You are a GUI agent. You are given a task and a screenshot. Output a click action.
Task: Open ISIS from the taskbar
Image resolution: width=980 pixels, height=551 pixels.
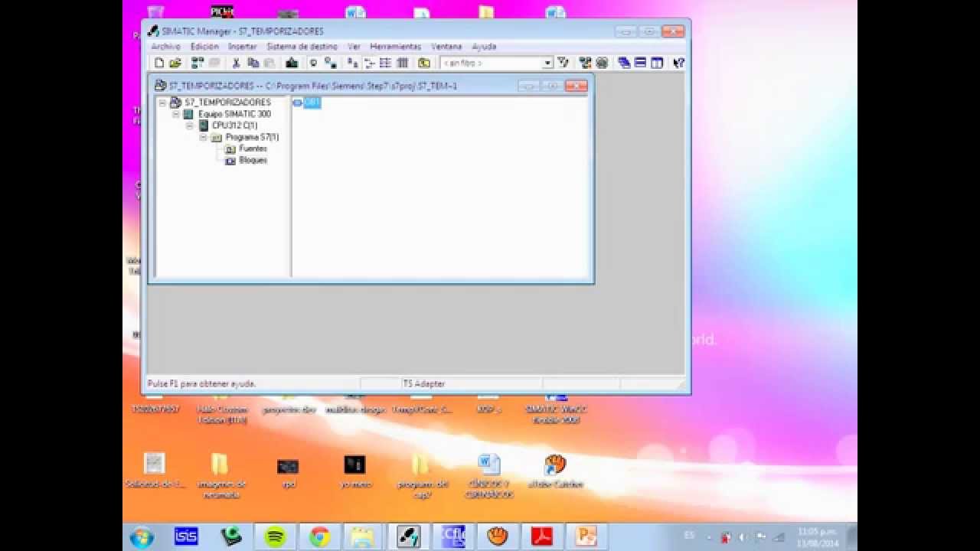186,537
